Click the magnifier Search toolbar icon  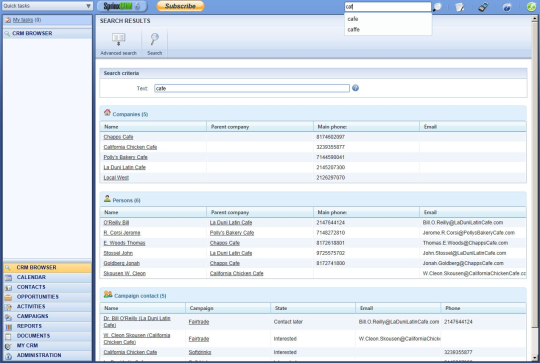[155, 39]
